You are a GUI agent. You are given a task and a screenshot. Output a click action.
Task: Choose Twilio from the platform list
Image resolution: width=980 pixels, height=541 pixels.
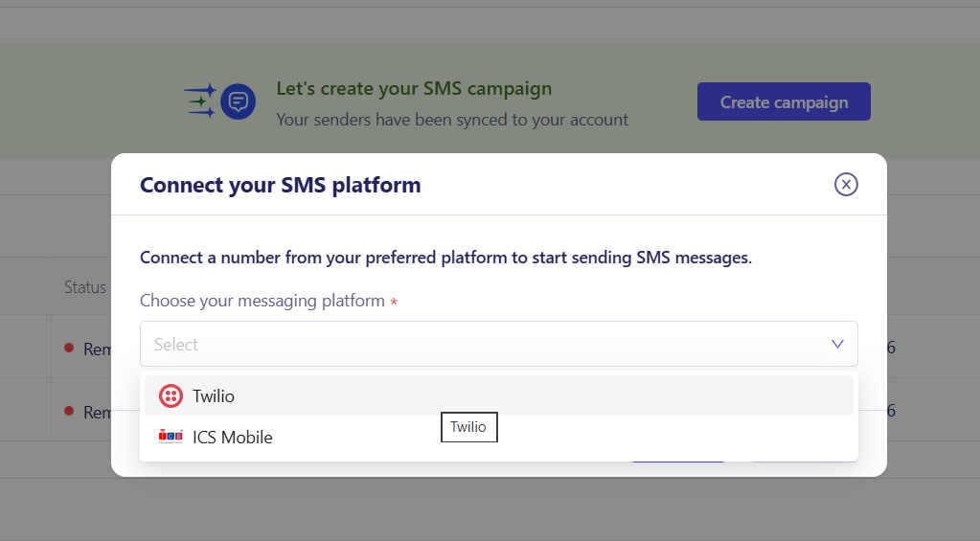point(499,396)
